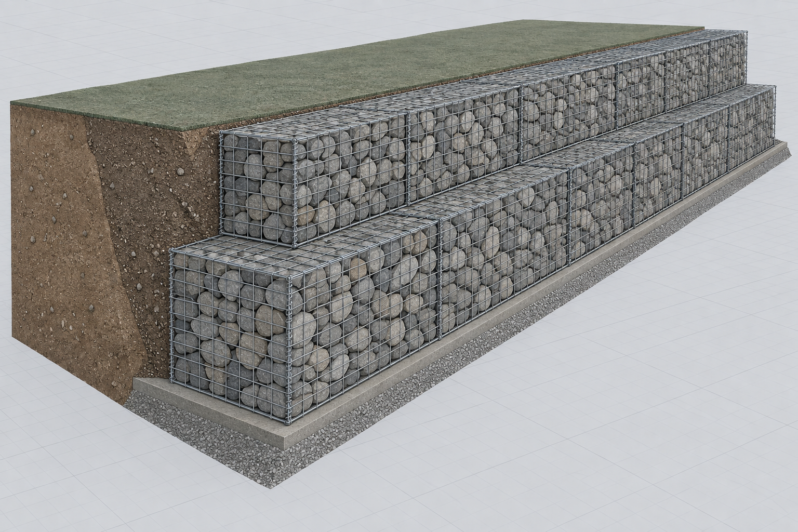Click the third upper-tier gabion basket
Screen dimensions: 798x532
tap(568, 114)
